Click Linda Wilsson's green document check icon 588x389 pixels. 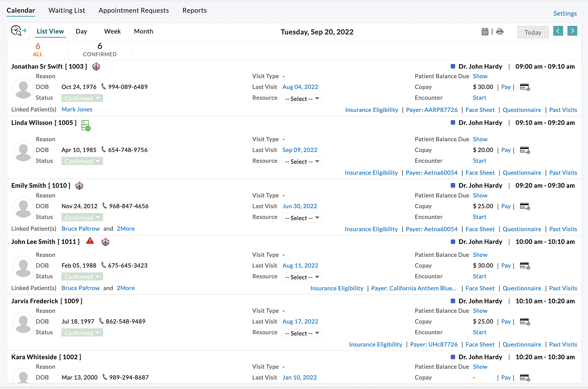86,126
